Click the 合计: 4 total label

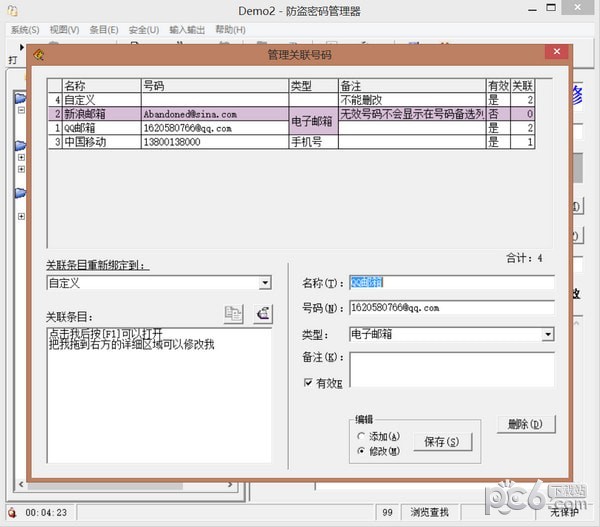point(524,258)
